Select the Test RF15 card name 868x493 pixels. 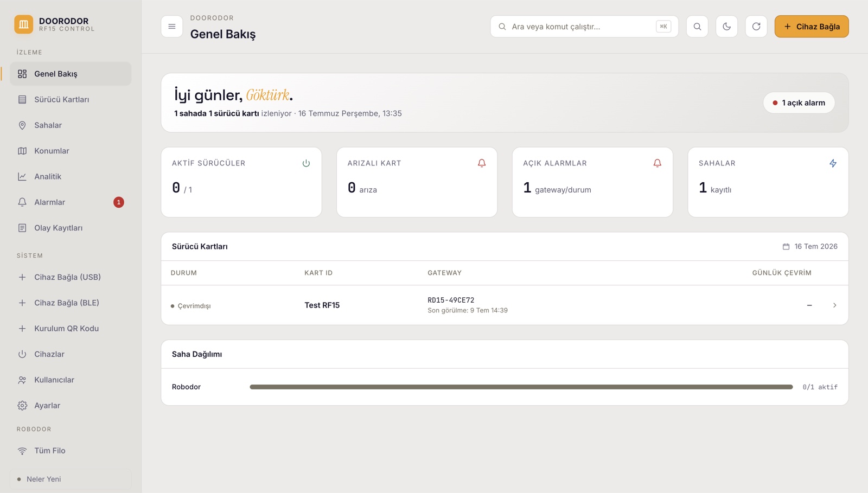tap(322, 305)
